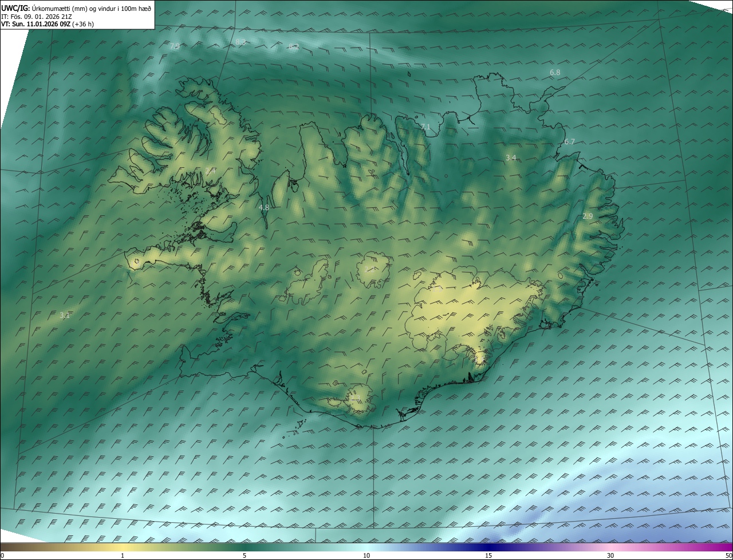The height and width of the screenshot is (560, 733).
Task: Click the color scale tick label 1
Action: coord(123,555)
